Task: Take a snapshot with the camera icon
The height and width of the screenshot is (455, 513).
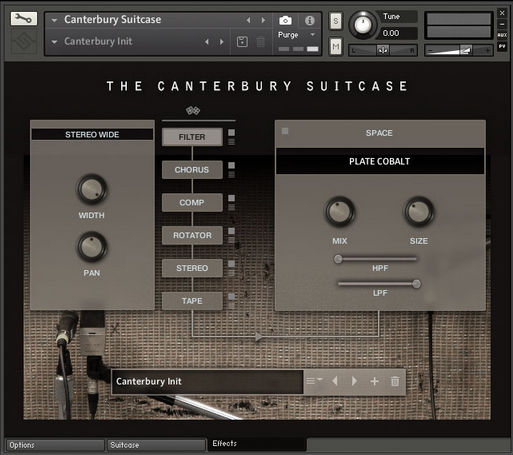Action: click(285, 21)
